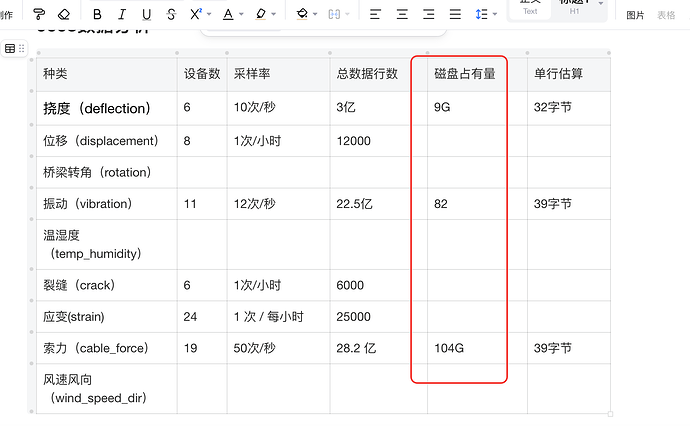Image resolution: width=690 pixels, height=426 pixels.
Task: Click the device count 24 cell
Action: point(202,317)
